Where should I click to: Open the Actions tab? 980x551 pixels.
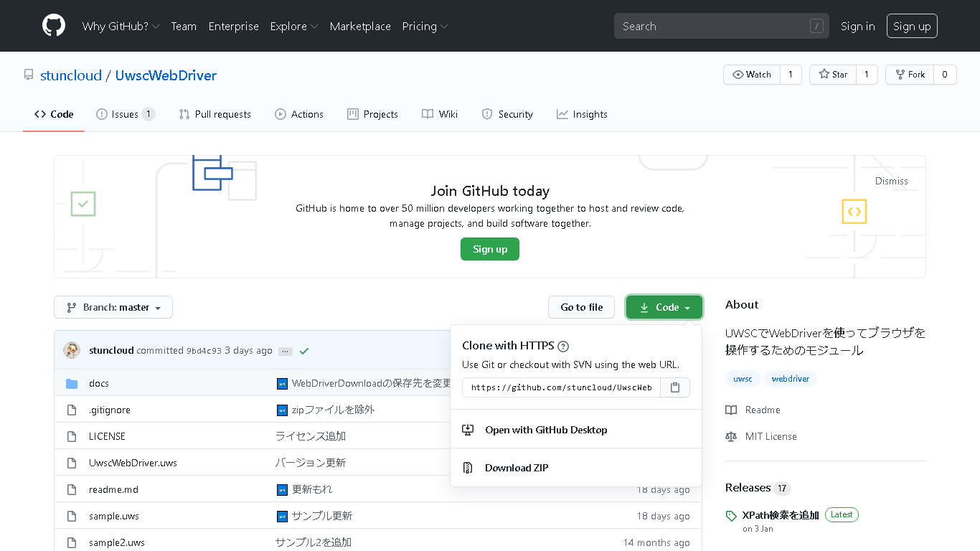click(x=299, y=114)
